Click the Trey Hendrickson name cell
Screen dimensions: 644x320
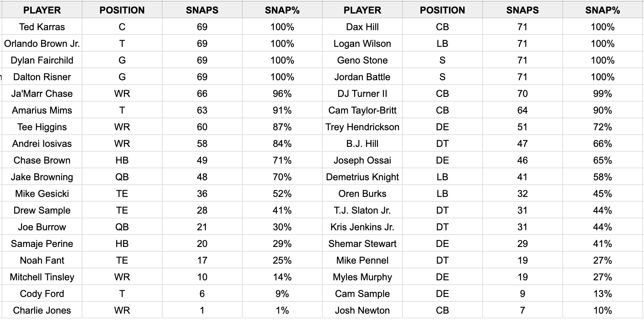coord(362,127)
